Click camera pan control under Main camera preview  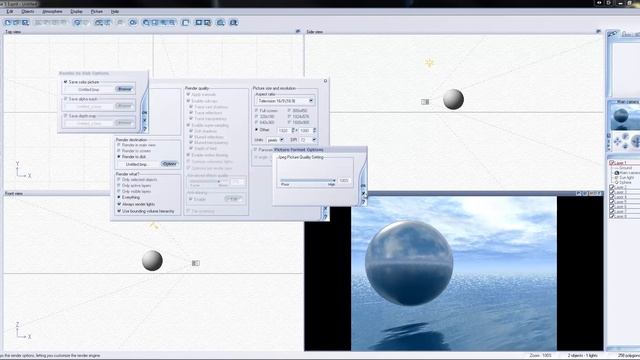(x=618, y=142)
